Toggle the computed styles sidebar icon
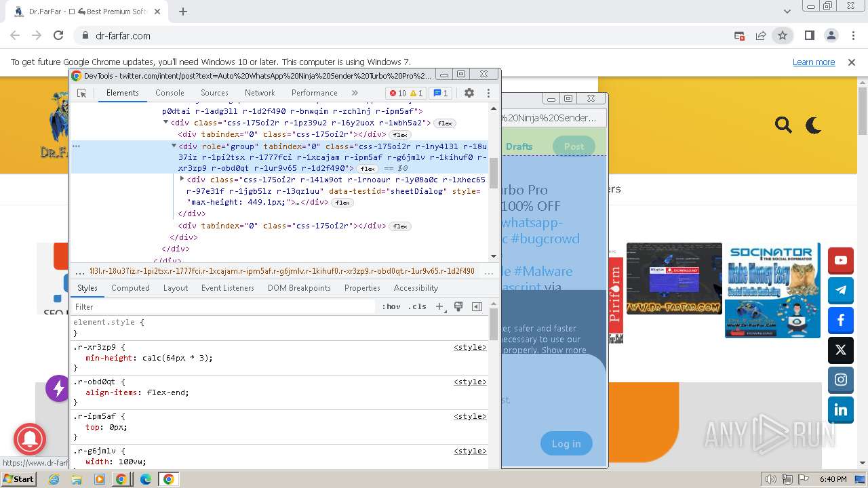 (477, 307)
